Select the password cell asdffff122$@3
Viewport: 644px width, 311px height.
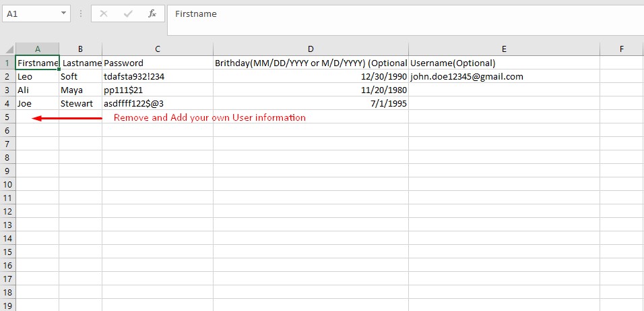158,104
